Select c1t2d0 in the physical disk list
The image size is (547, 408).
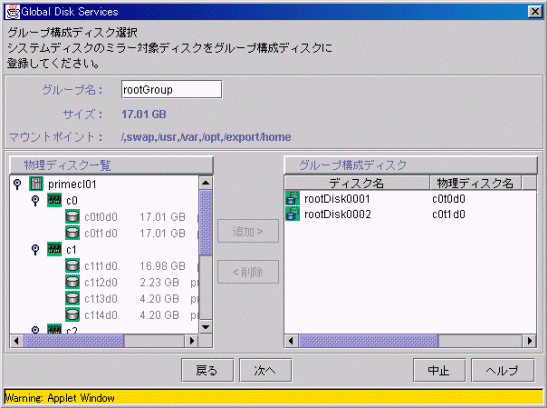(101, 282)
